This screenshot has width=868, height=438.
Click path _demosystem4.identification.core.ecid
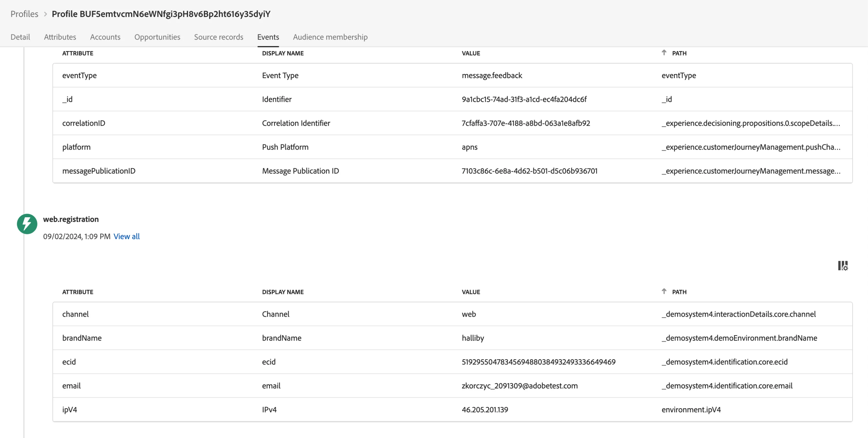[x=724, y=362]
